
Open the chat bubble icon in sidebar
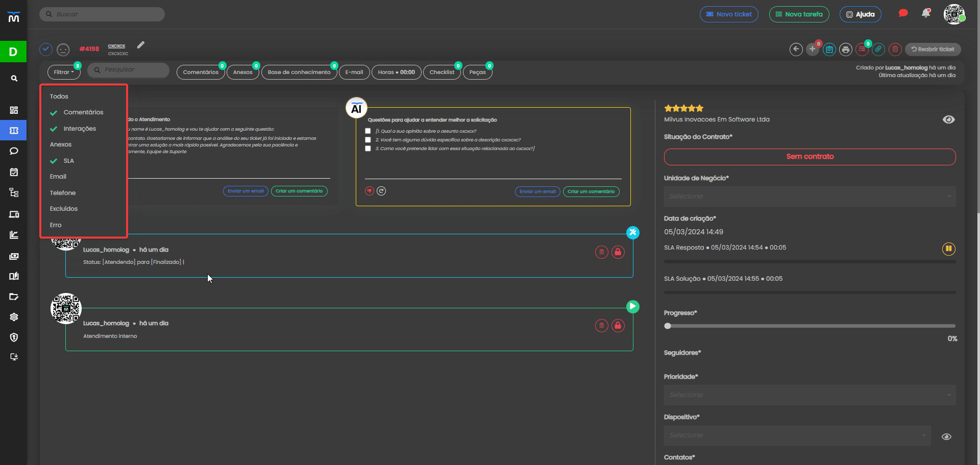click(14, 151)
